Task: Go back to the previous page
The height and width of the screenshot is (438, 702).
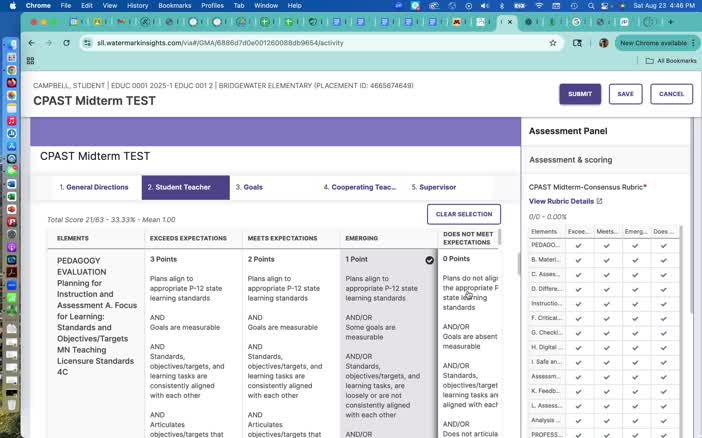Action: coord(31,43)
